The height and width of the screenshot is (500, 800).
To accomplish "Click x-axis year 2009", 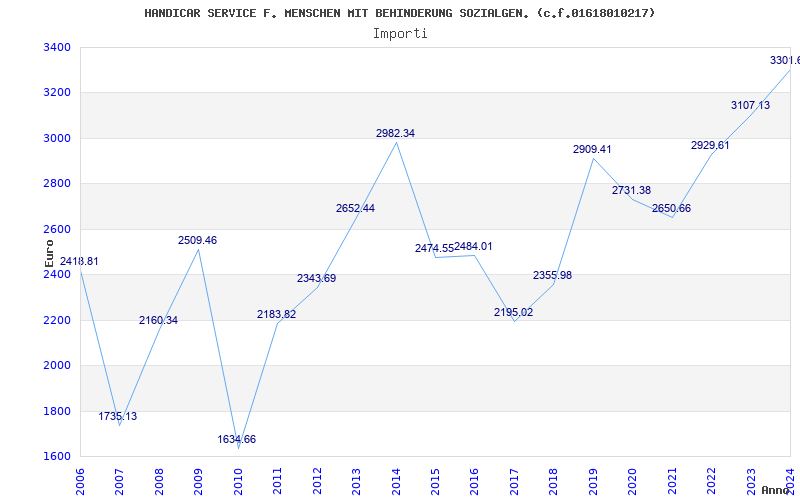I will click(198, 481).
